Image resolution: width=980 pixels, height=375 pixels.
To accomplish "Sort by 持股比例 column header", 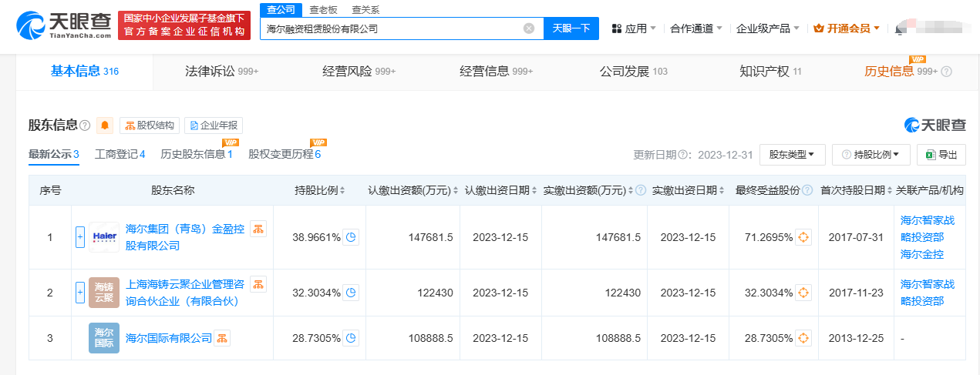I will pos(320,190).
